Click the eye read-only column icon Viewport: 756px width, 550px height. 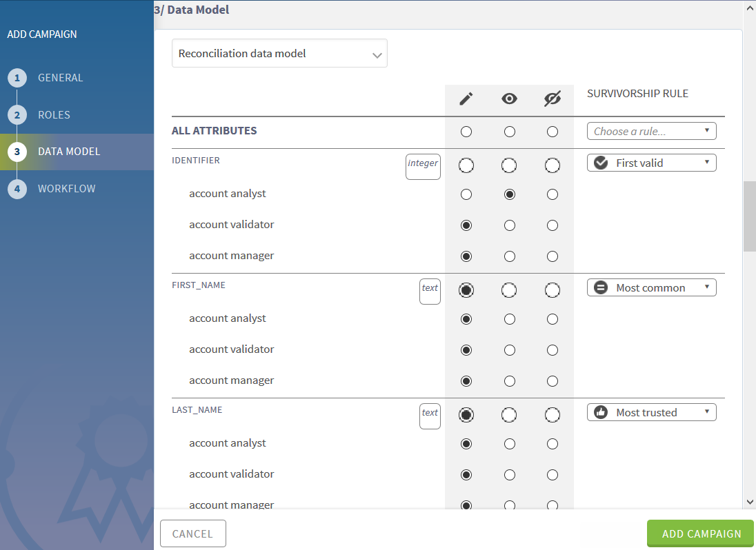(x=509, y=99)
